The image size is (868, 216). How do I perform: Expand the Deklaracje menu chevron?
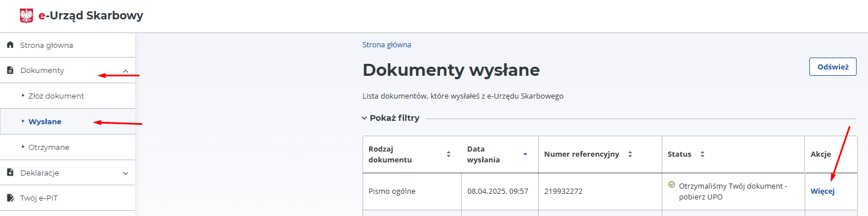click(126, 173)
